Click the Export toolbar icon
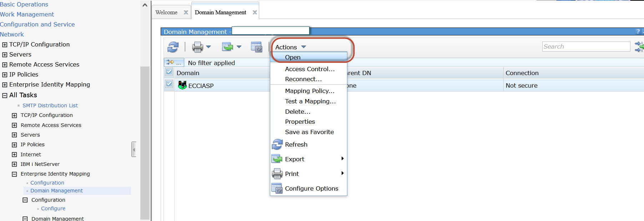This screenshot has width=644, height=221. (x=227, y=47)
